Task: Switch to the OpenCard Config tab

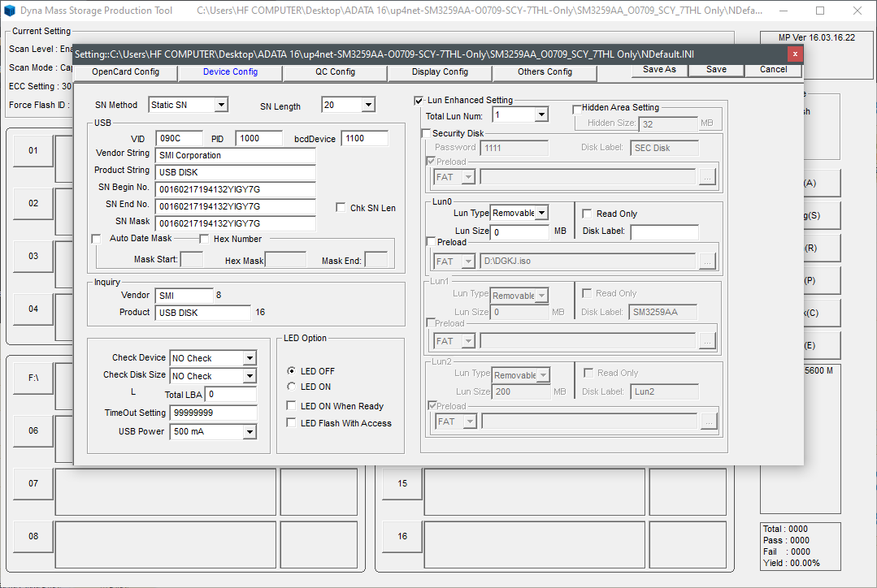Action: coord(126,72)
